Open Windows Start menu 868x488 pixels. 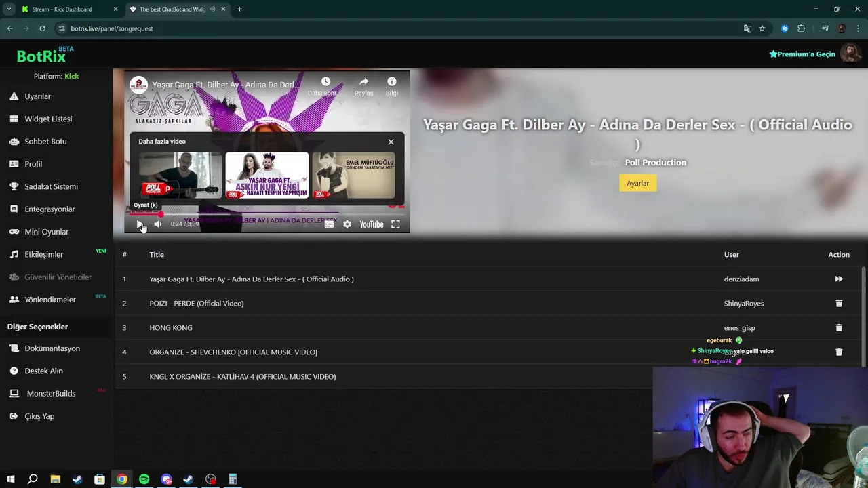pos(10,479)
